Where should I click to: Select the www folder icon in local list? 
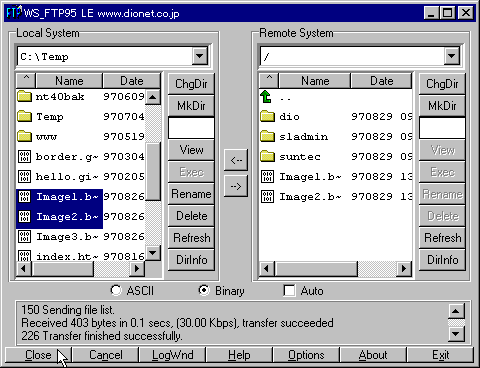tap(24, 137)
